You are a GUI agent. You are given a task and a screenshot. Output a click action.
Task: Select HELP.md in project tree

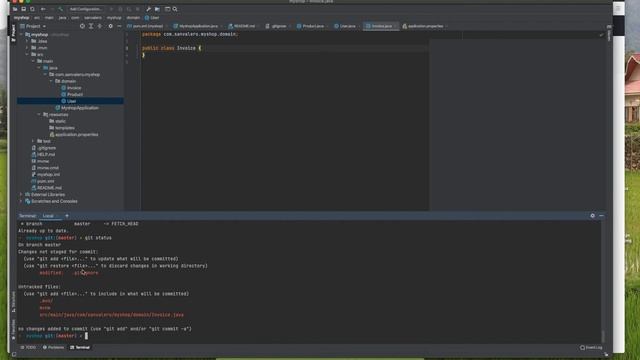pos(43,155)
